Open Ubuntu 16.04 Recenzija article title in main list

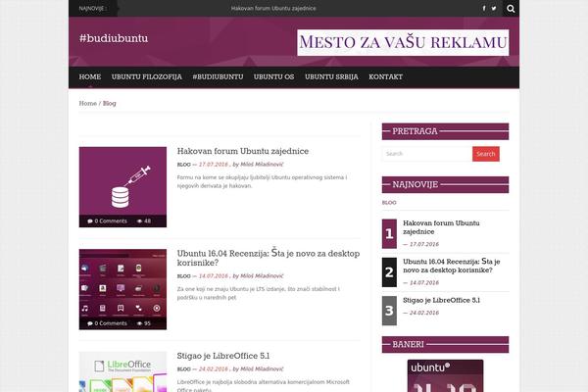(x=269, y=258)
